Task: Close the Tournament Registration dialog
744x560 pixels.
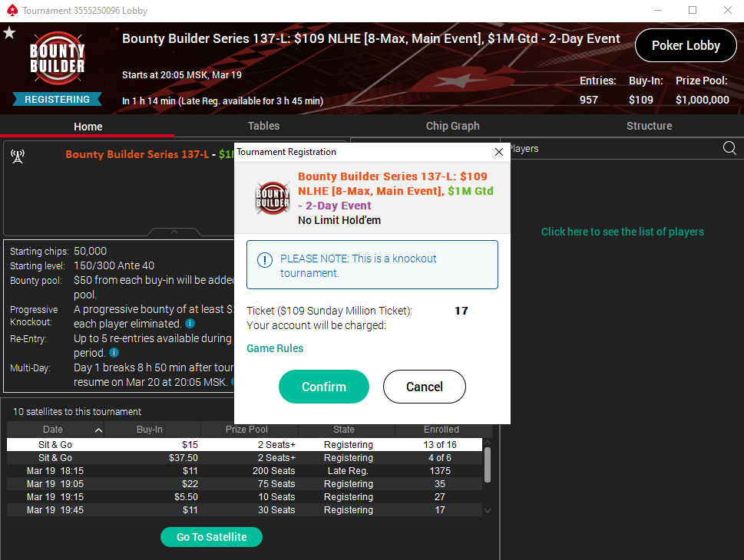Action: coord(499,152)
